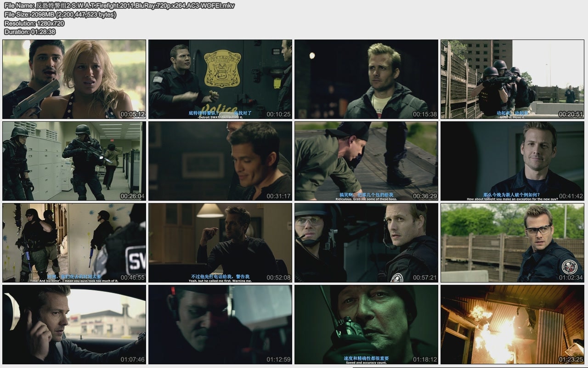Click subtitle 'Ridiculous. Grab me some of these bags.'
Viewport: 588px width, 368px height.
[x=366, y=199]
